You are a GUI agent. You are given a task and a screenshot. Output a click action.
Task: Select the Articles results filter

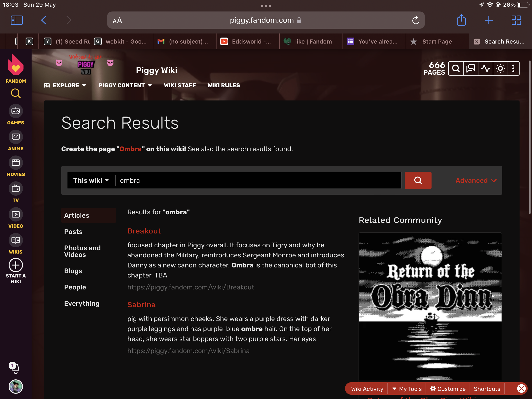89,215
